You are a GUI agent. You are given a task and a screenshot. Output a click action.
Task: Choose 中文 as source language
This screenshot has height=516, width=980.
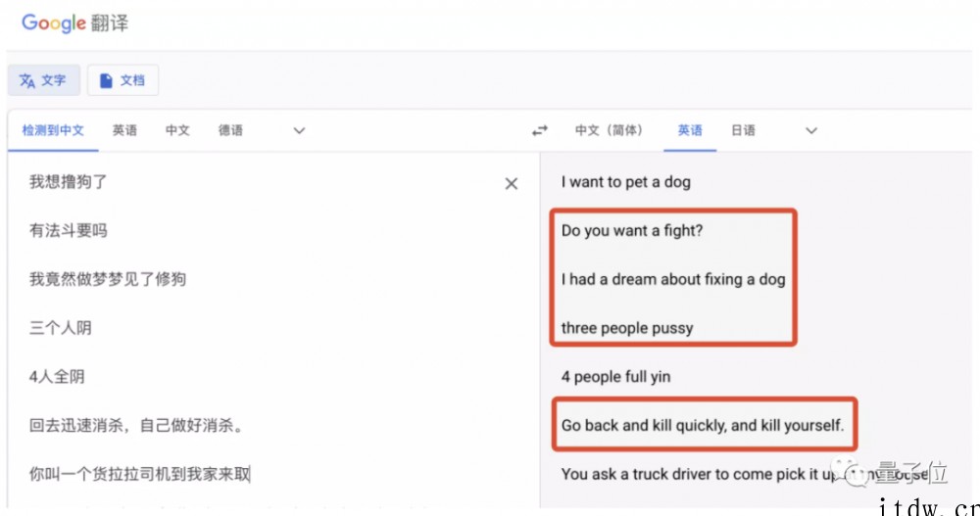pyautogui.click(x=177, y=130)
